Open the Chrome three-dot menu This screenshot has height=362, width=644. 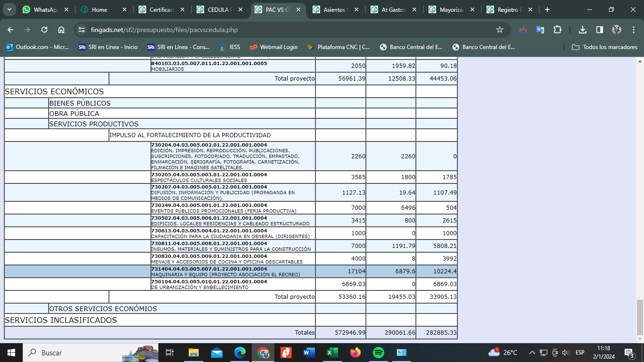pyautogui.click(x=634, y=30)
